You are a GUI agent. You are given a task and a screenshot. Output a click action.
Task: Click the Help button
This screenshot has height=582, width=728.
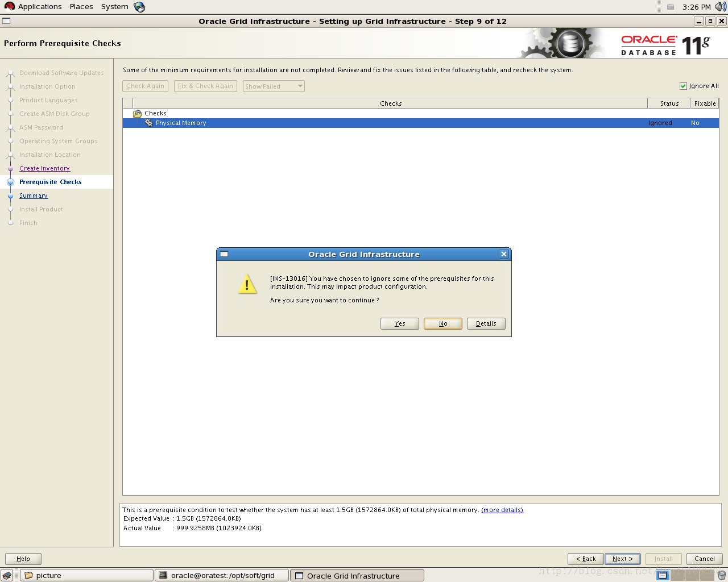[x=23, y=559]
